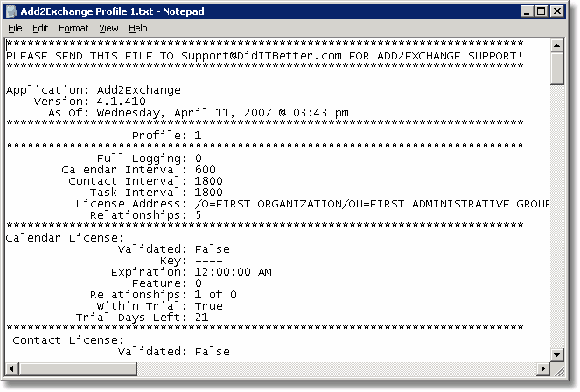Minimize the Notepad window
This screenshot has height=392, width=580.
(x=527, y=11)
